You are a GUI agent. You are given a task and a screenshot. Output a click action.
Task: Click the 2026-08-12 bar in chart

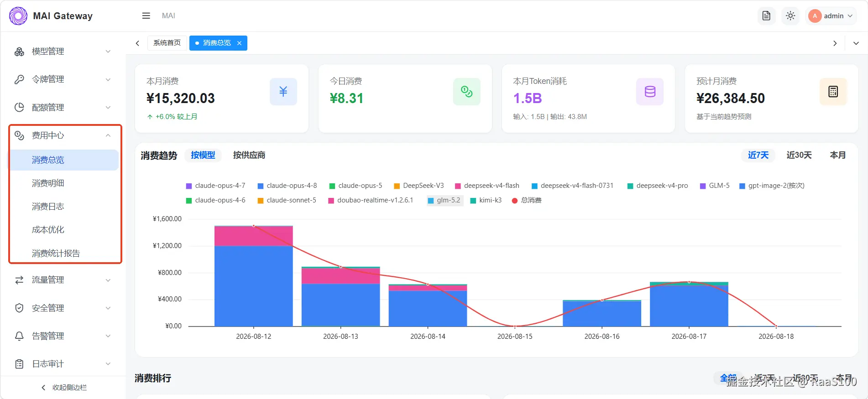(253, 276)
